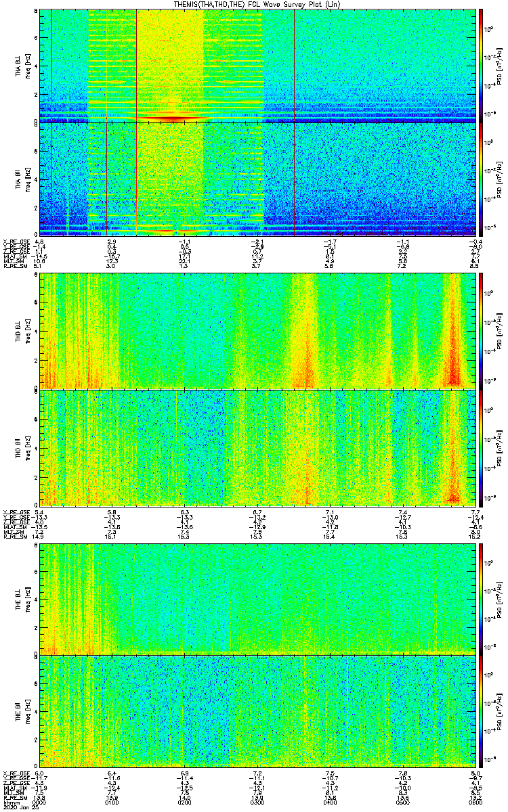
Task: Select the first red vertical line in THA panel
Action: coord(52,122)
